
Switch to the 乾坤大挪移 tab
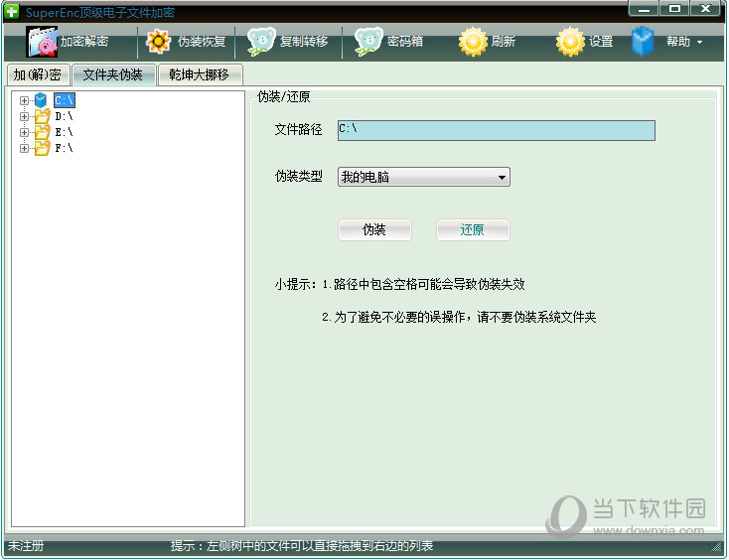point(200,74)
